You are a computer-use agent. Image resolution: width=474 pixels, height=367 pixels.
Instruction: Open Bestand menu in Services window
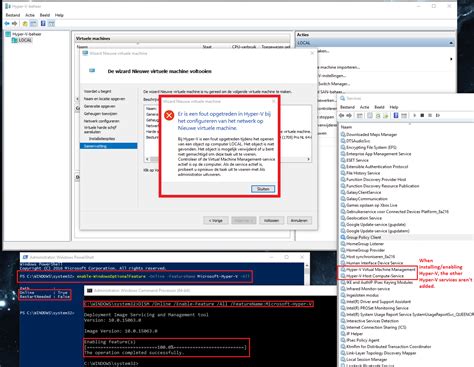pos(347,107)
